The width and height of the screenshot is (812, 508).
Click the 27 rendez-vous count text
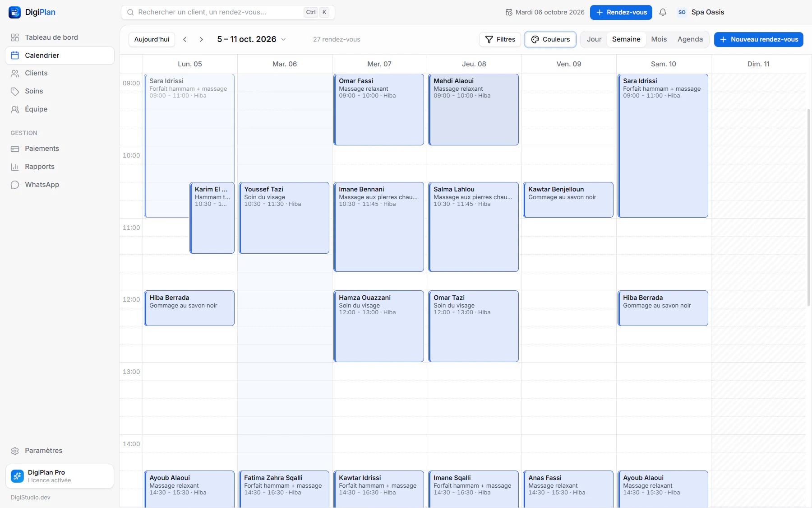click(337, 39)
